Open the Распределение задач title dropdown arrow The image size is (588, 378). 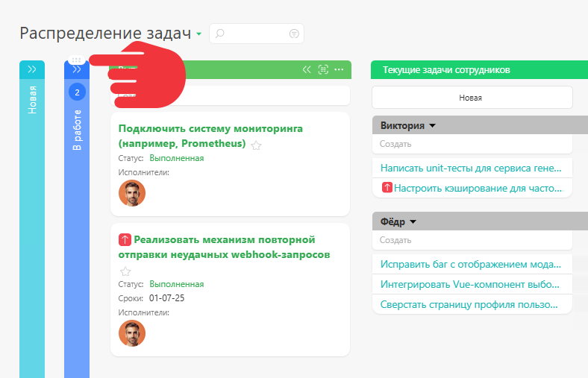[x=199, y=34]
